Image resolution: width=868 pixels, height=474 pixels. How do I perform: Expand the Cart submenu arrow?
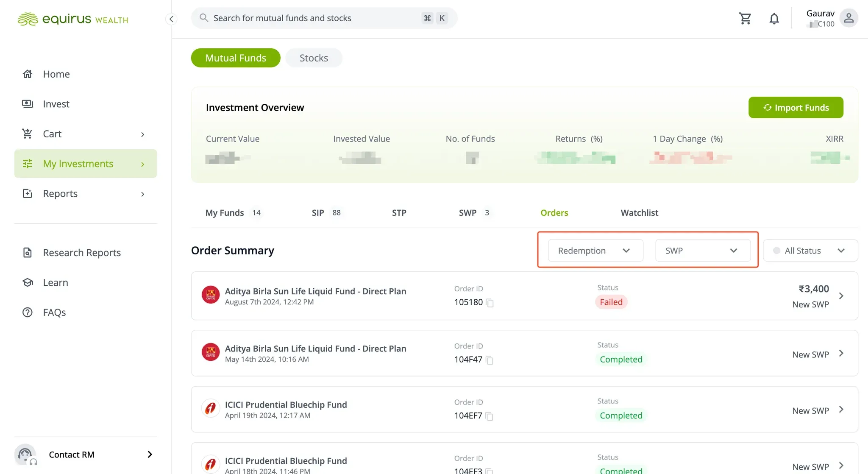(143, 134)
